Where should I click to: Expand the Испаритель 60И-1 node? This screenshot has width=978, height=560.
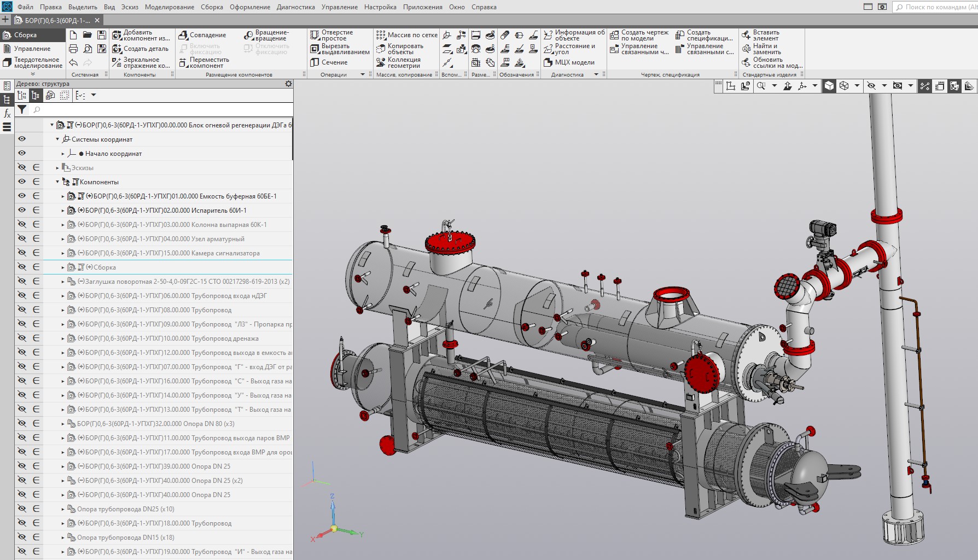63,211
